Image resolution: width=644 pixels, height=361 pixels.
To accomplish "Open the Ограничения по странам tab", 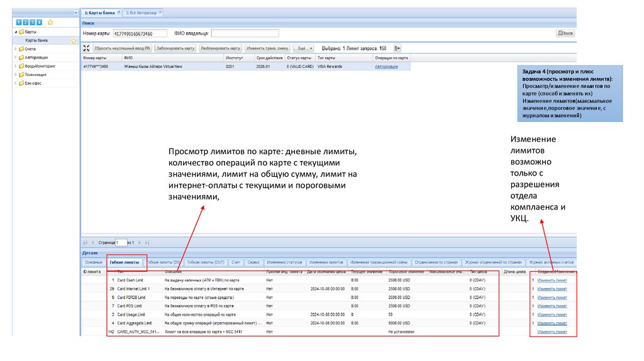I will coord(436,262).
